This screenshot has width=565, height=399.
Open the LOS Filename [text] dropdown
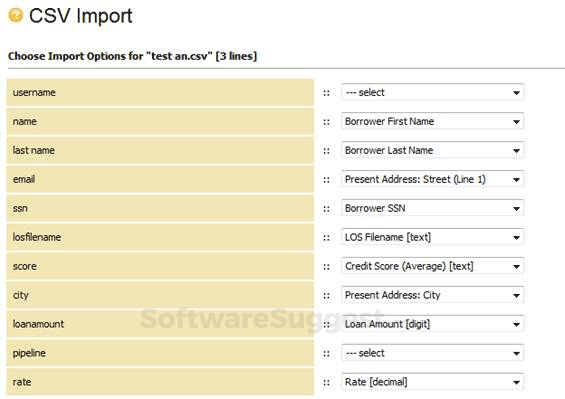[x=432, y=237]
